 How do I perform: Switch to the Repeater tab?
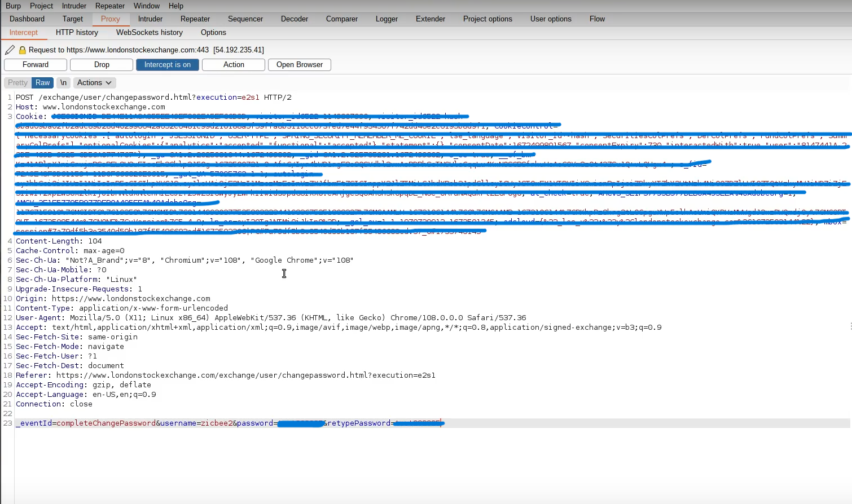click(x=195, y=19)
